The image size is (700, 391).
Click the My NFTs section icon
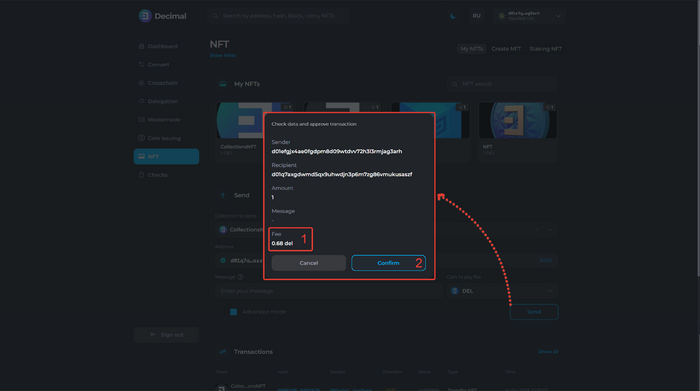[x=223, y=84]
